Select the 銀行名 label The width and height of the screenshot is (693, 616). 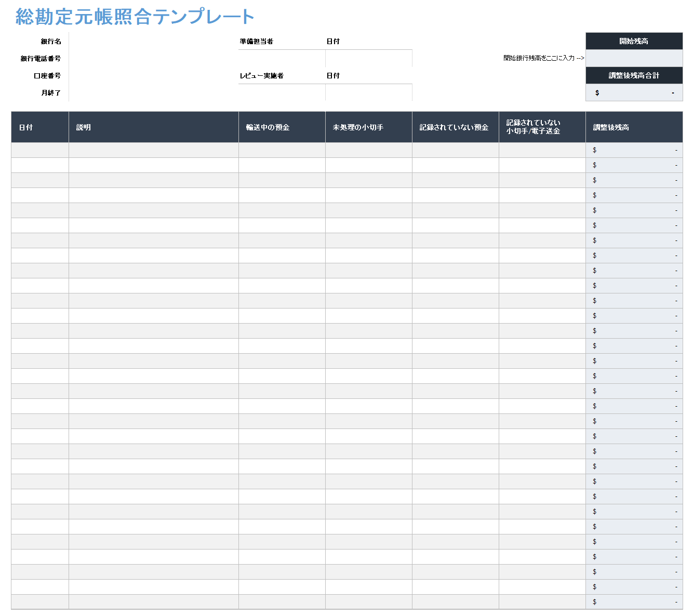pos(51,42)
